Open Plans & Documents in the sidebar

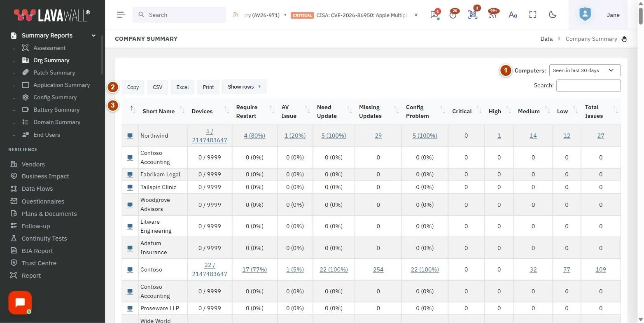point(49,213)
